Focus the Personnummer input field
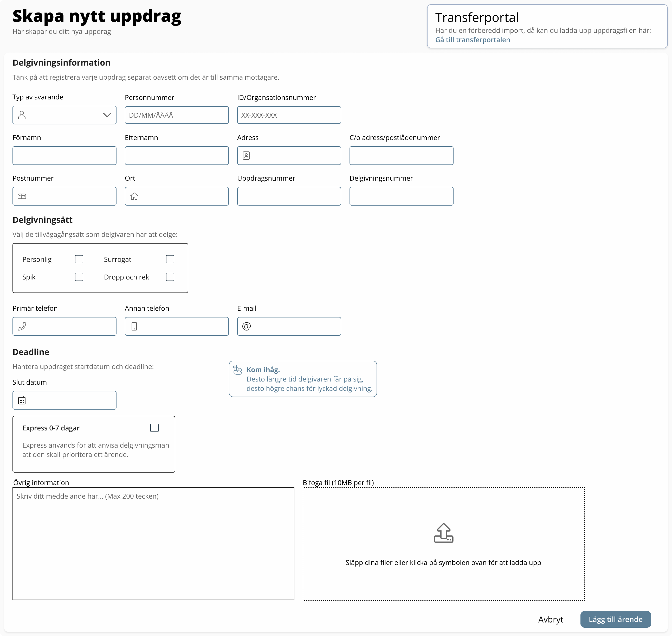Image resolution: width=672 pixels, height=636 pixels. pyautogui.click(x=177, y=115)
